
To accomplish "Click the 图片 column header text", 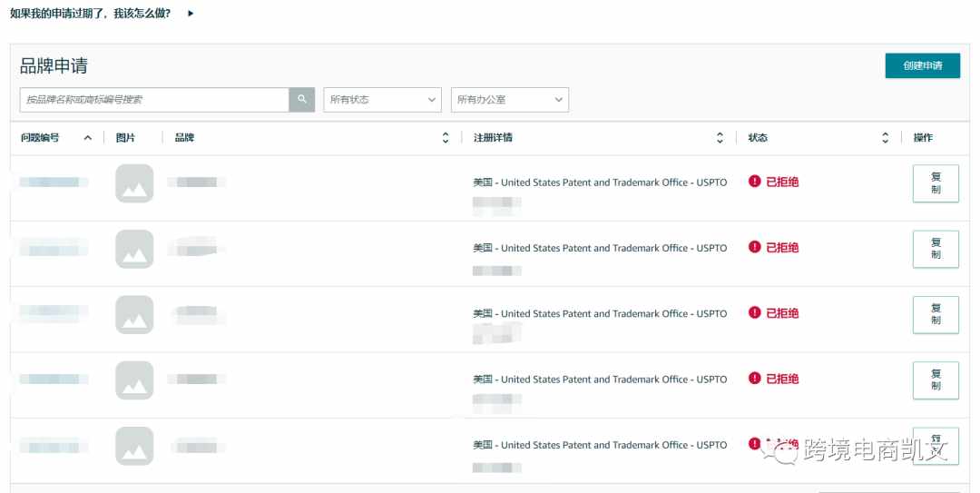I will [125, 138].
